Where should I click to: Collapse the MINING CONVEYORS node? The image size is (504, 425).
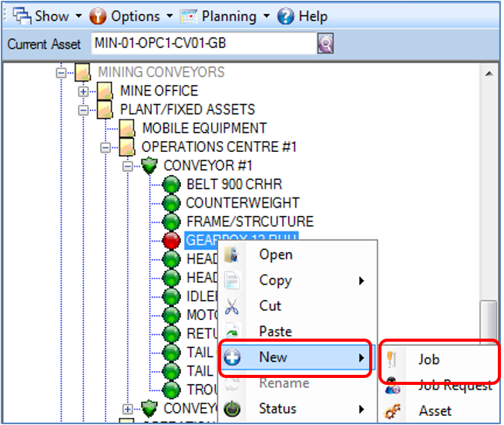click(61, 73)
